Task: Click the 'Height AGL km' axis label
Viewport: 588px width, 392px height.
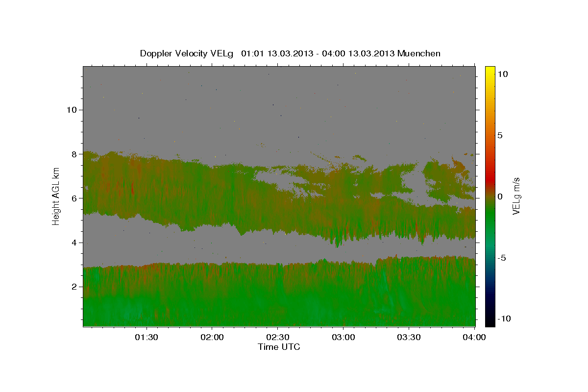Action: [56, 196]
